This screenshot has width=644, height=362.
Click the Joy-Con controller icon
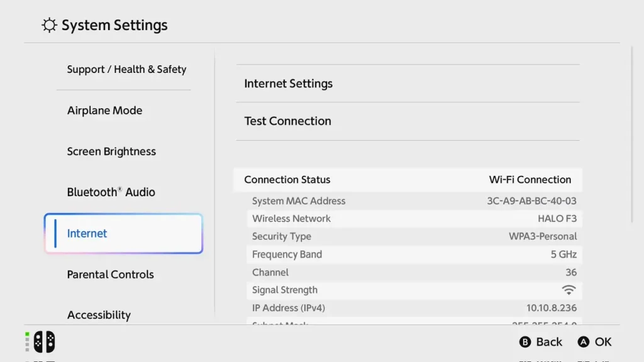45,341
